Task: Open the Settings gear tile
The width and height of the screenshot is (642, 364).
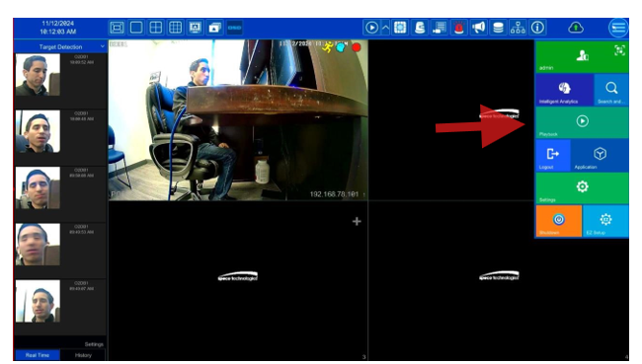Action: 582,188
